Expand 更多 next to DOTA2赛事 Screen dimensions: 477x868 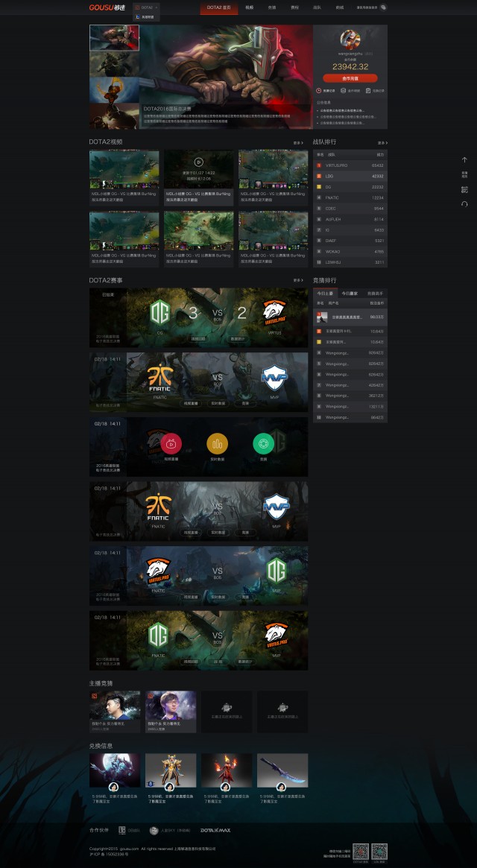point(298,280)
